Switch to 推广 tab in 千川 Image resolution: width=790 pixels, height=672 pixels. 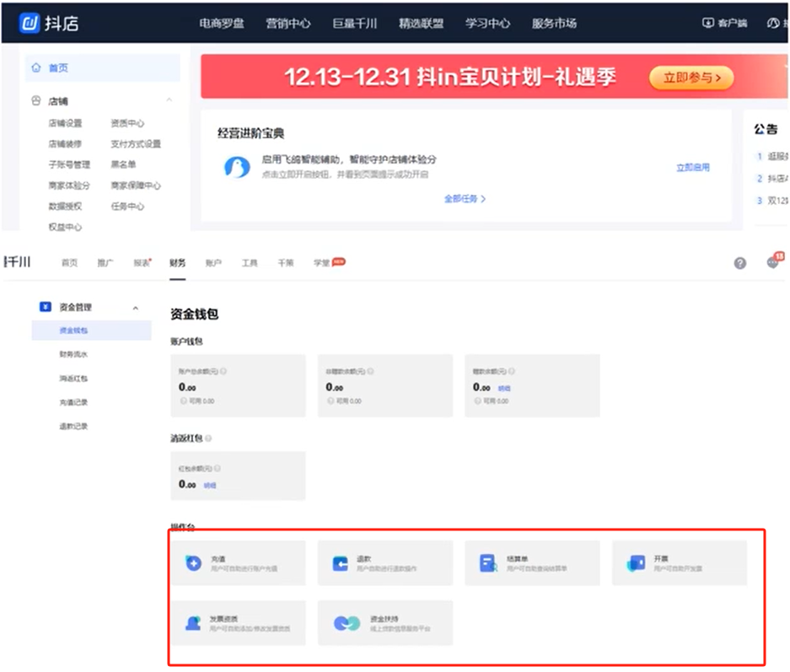[x=105, y=262]
